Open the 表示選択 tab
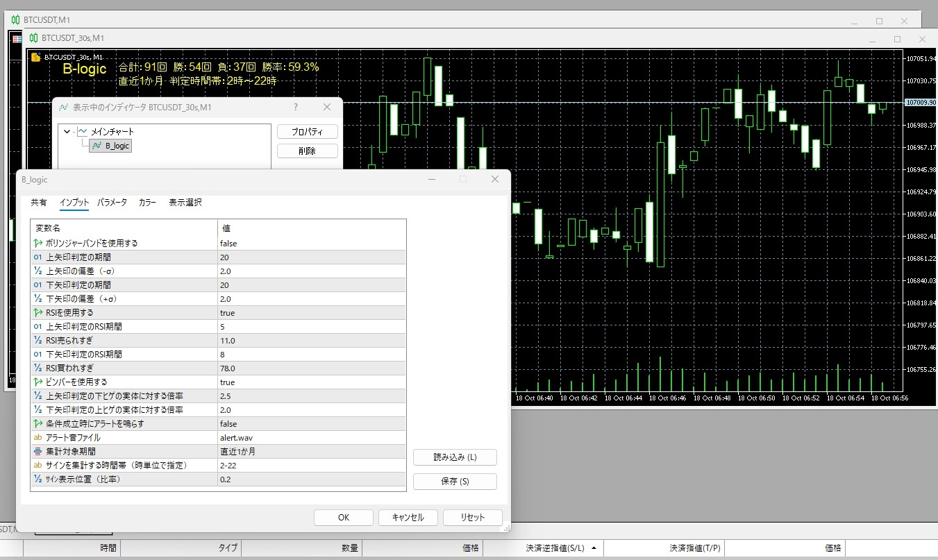Viewport: 938px width, 560px height. 185,203
